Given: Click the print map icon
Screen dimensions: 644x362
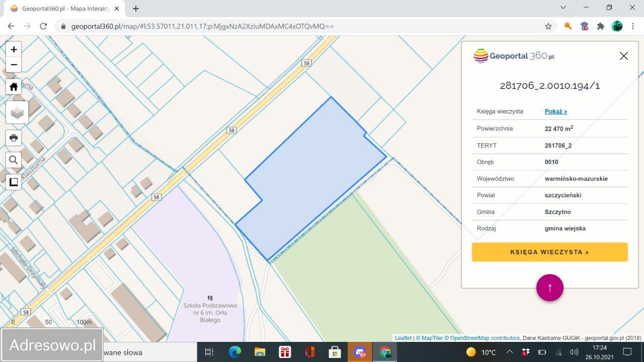Looking at the screenshot, I should pos(14,137).
